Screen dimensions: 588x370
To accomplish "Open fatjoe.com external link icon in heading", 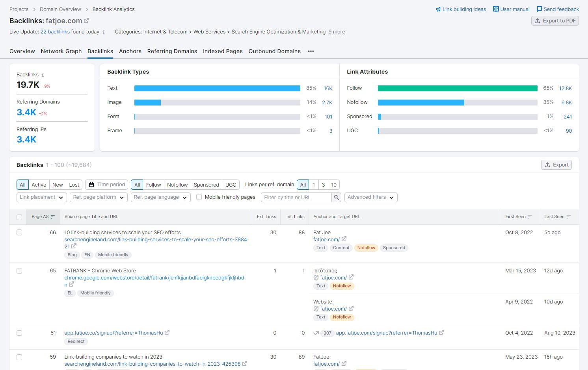I will (86, 20).
